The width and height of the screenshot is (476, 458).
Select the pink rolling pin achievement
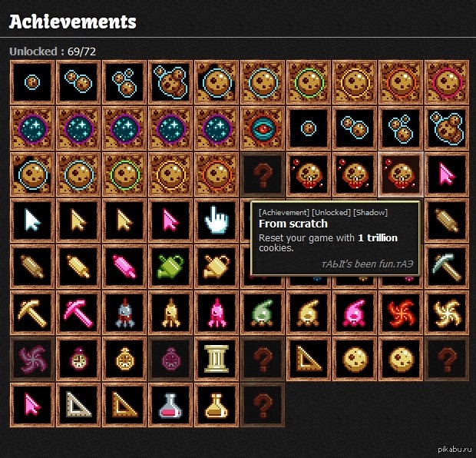click(x=124, y=267)
